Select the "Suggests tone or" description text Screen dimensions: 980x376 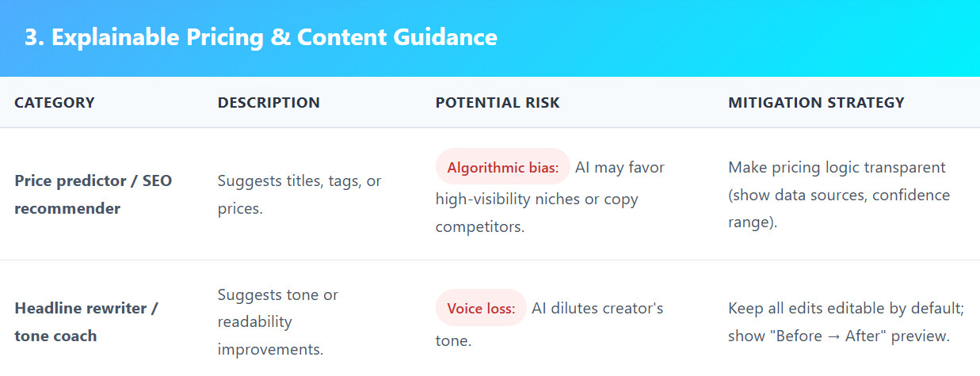point(277,294)
